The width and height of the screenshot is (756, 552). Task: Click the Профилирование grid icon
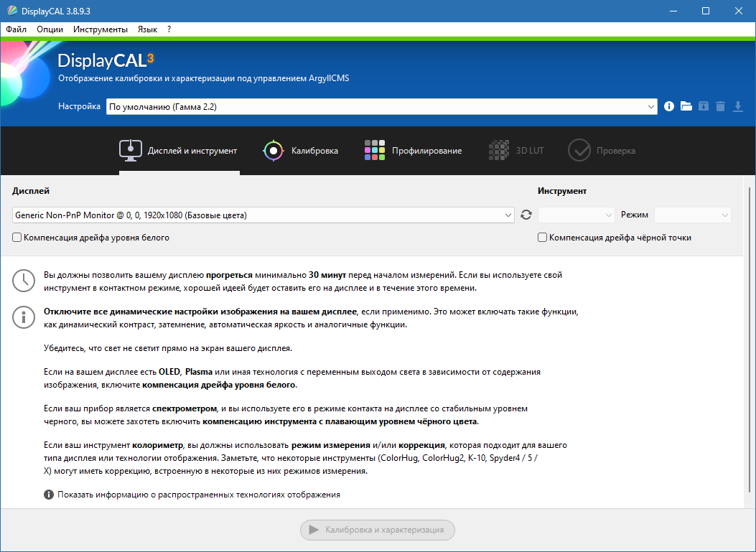[x=374, y=150]
